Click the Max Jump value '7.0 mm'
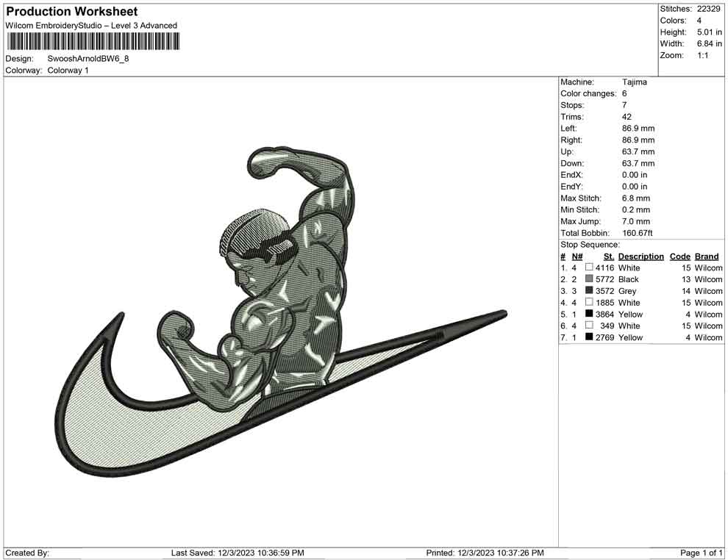728x560 pixels. pyautogui.click(x=636, y=221)
